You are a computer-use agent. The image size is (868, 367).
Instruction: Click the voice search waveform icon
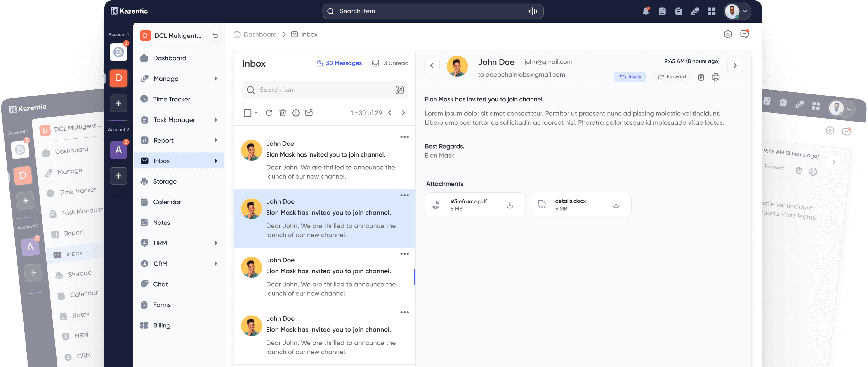(532, 12)
